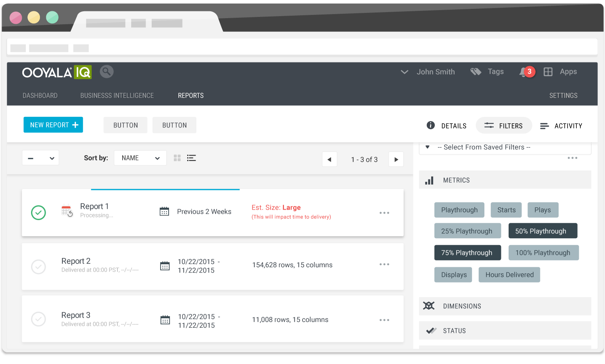This screenshot has width=605, height=364.
Task: Open Settings in the navigation bar
Action: coord(563,96)
